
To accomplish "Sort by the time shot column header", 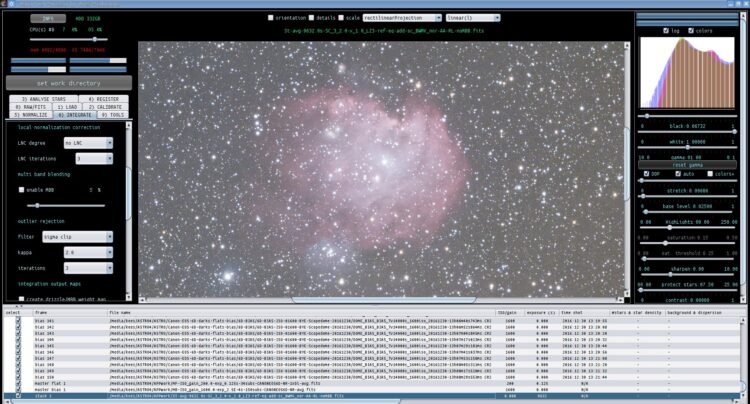I will [584, 313].
